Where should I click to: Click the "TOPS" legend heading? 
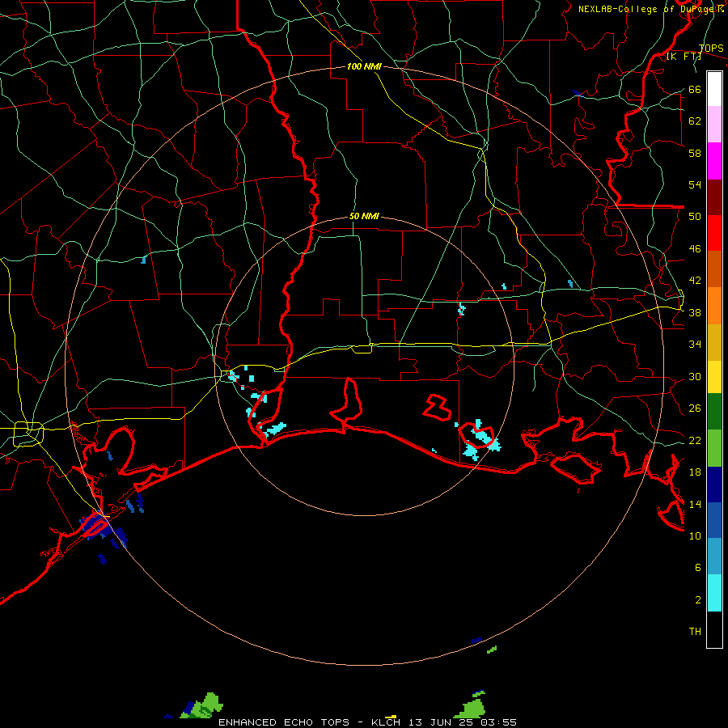[711, 49]
